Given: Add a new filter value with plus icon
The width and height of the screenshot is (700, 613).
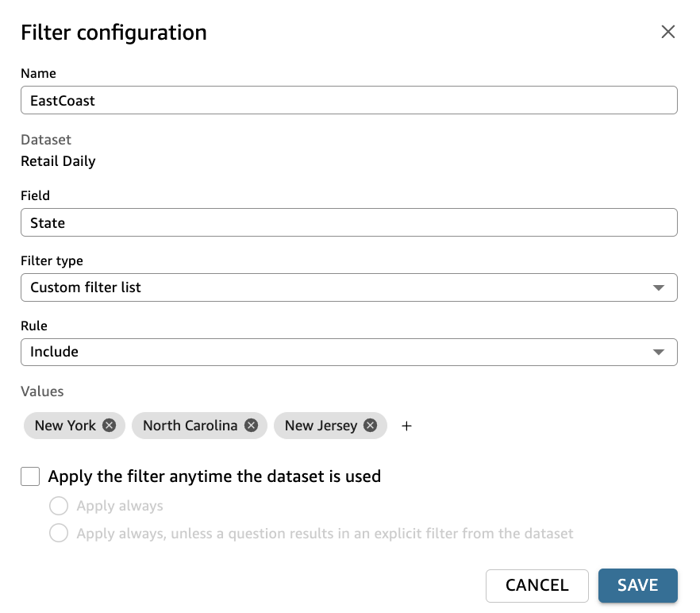Looking at the screenshot, I should (406, 426).
